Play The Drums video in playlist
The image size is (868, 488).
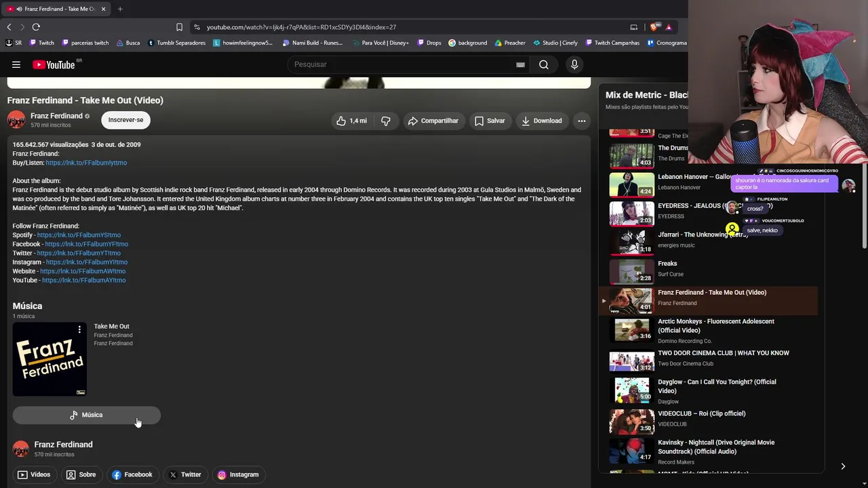point(632,155)
